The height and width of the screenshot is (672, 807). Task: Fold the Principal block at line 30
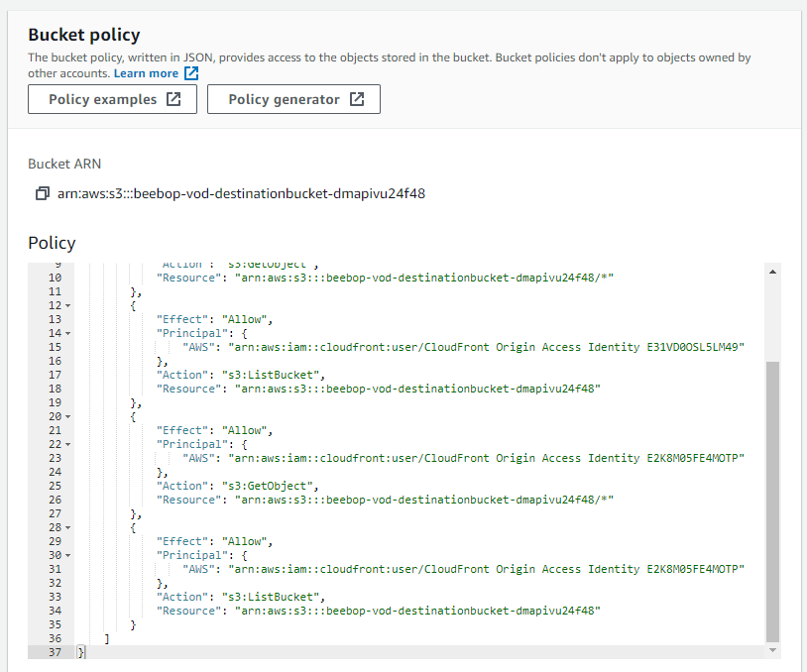tap(67, 556)
